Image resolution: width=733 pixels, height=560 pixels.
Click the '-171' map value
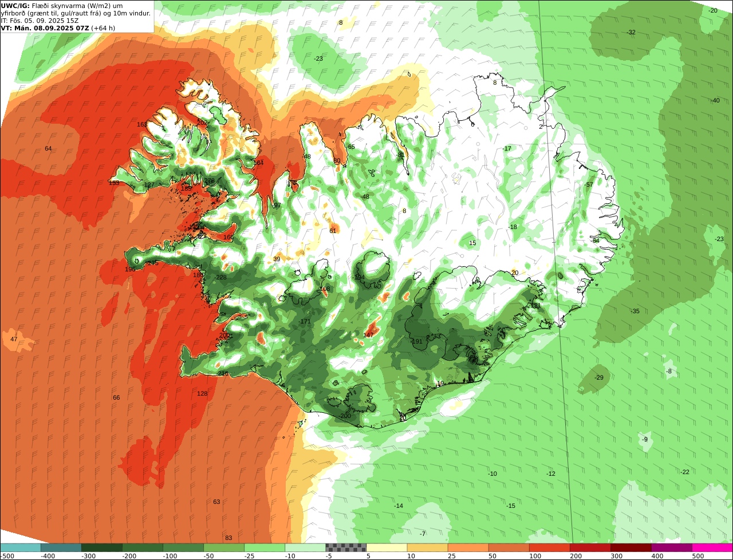coord(305,322)
